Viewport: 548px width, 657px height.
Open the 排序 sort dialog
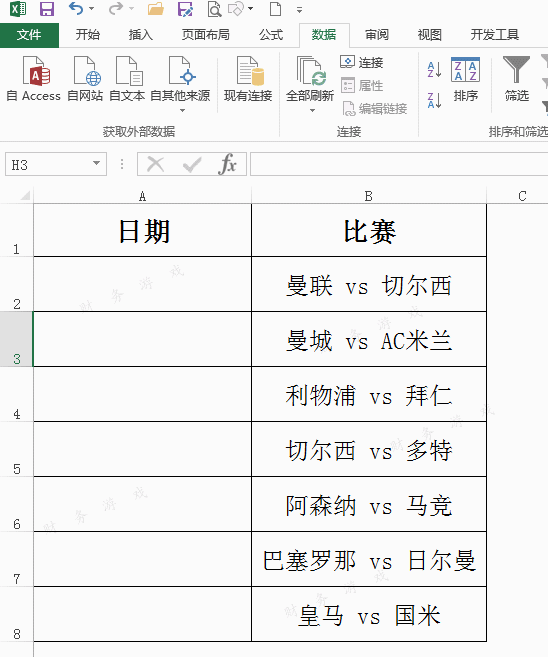(465, 79)
